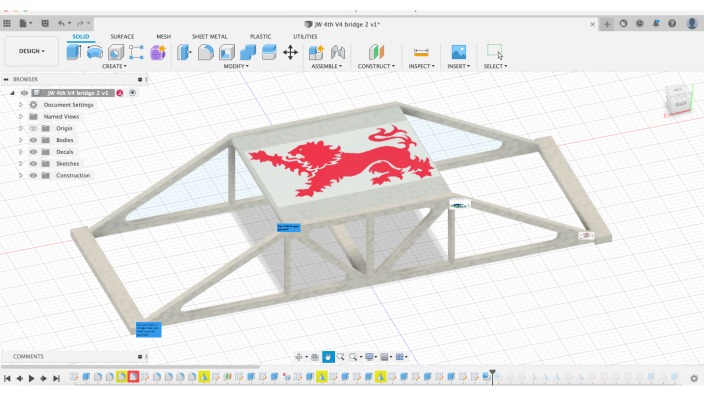704x396 pixels.
Task: Jump to timeline start
Action: [7, 378]
